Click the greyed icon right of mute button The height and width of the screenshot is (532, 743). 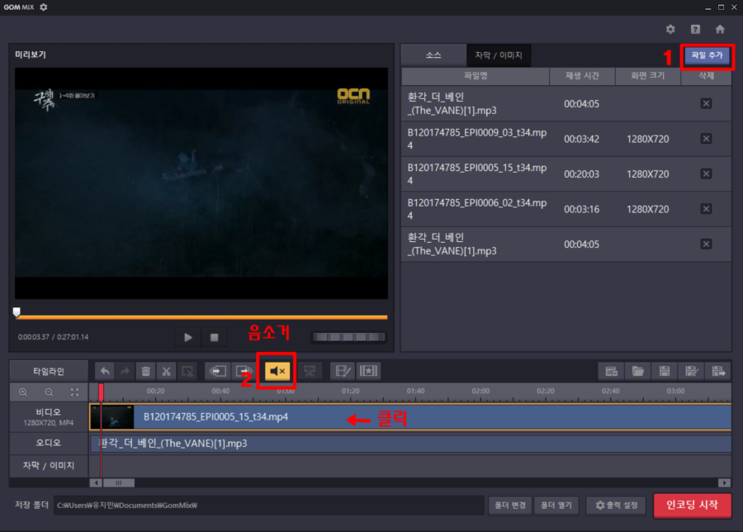[x=309, y=371]
